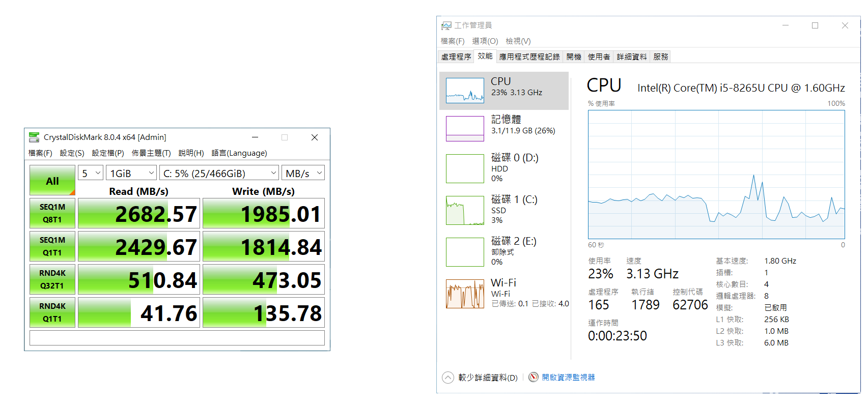The image size is (868, 403).
Task: Change the MB/s unit dropdown
Action: tap(303, 174)
